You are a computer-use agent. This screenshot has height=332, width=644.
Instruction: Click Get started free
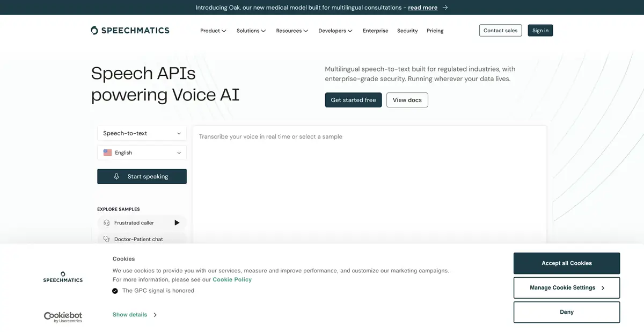point(353,100)
